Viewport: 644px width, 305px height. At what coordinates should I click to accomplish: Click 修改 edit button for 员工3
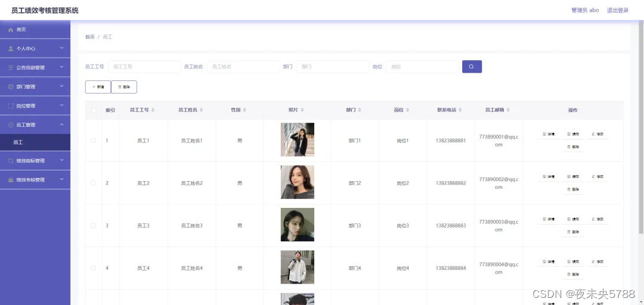pos(597,219)
